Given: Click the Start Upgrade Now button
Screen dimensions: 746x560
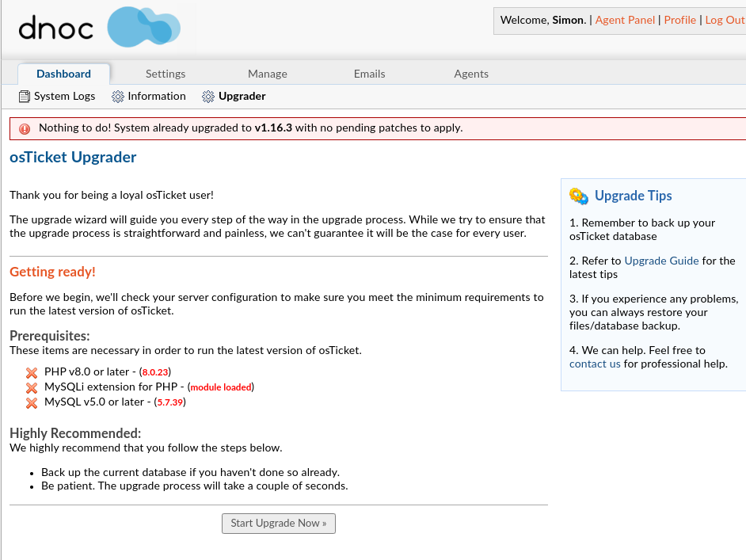Looking at the screenshot, I should coord(278,524).
